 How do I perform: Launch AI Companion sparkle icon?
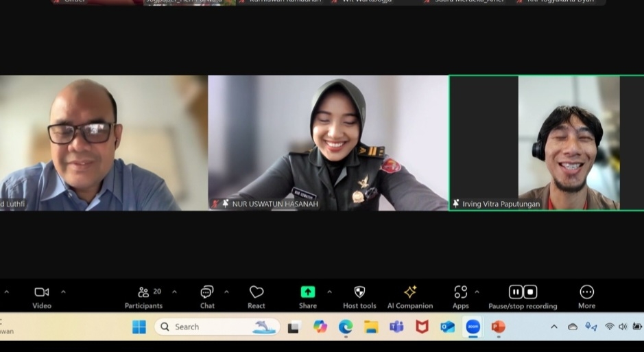[410, 297]
